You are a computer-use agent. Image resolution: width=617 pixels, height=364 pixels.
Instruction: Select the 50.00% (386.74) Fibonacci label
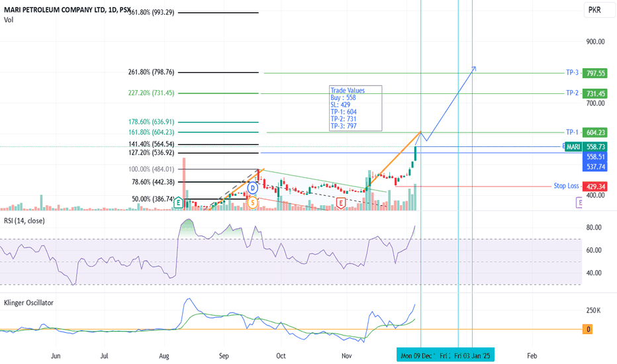click(153, 199)
